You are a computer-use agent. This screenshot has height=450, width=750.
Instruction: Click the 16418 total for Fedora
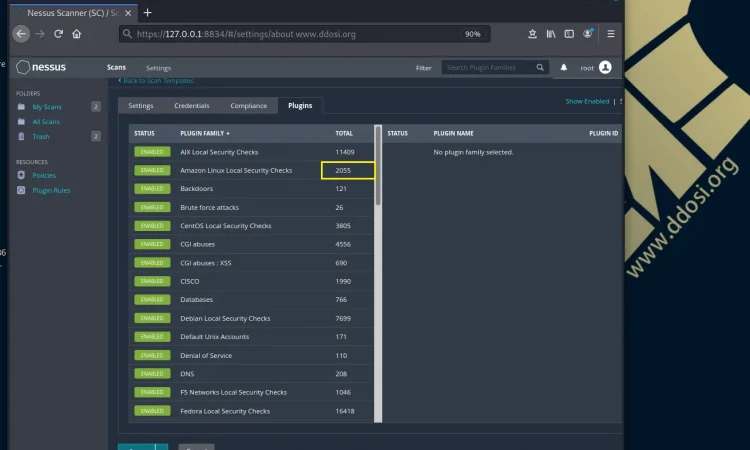[345, 411]
